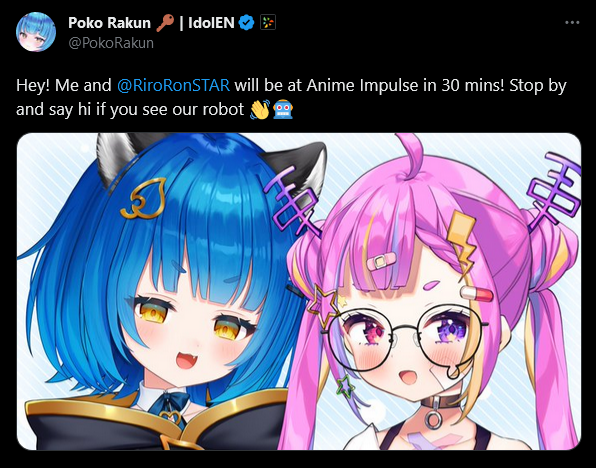Screen dimensions: 596x468
Task: Open the @RiroRonSTAR mention link
Action: (173, 85)
